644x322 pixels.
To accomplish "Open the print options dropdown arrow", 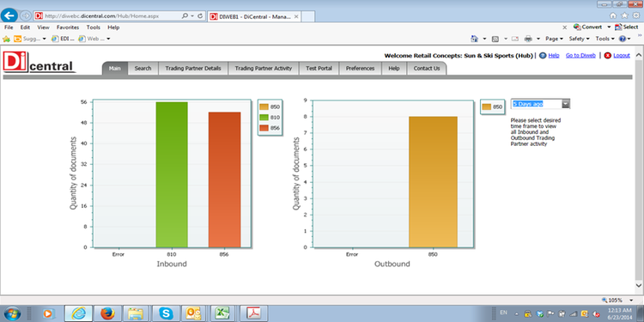I will pos(538,39).
